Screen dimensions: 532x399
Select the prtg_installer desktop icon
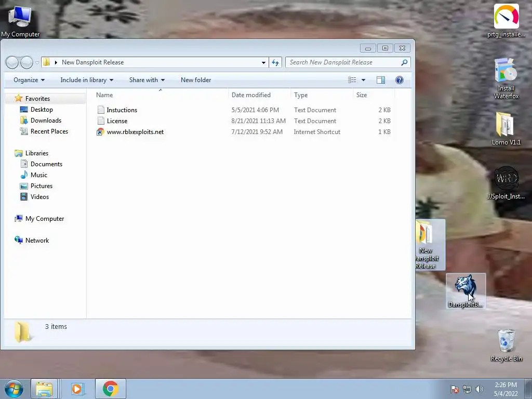click(x=506, y=20)
